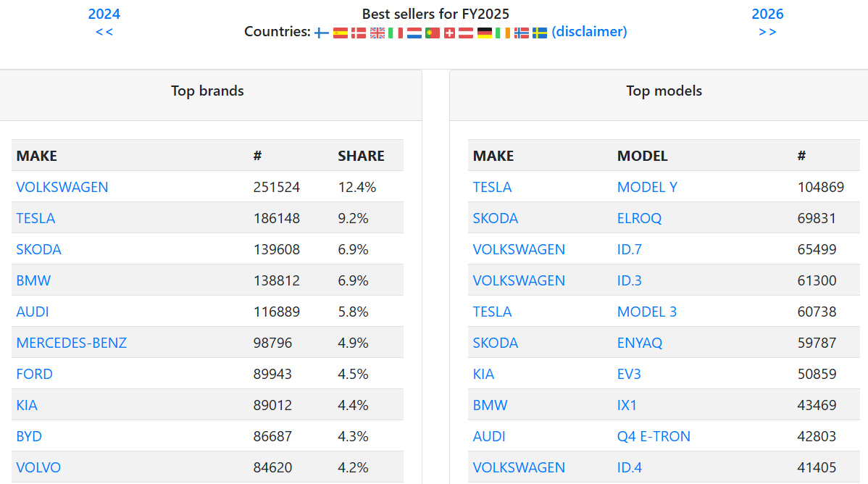Click the Germany flag icon
Image resolution: width=868 pixels, height=484 pixels.
pos(485,33)
